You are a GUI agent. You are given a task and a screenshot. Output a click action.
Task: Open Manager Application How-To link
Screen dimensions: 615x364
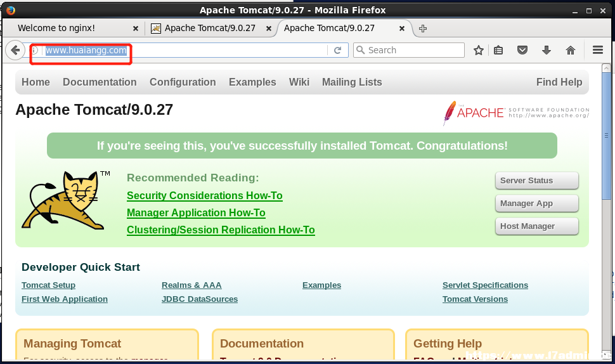tap(196, 212)
